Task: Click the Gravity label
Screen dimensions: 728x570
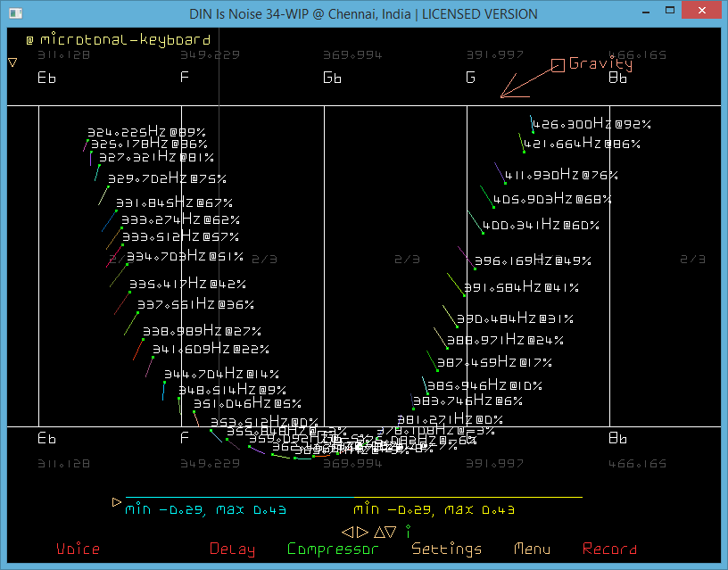Action: (x=600, y=63)
